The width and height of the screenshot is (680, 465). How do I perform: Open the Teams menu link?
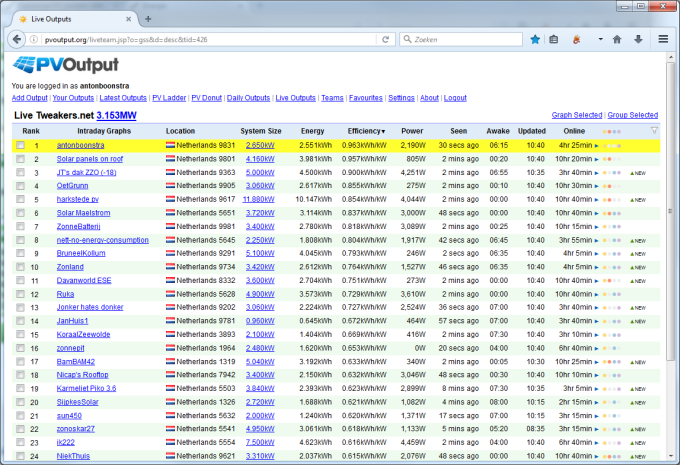332,98
